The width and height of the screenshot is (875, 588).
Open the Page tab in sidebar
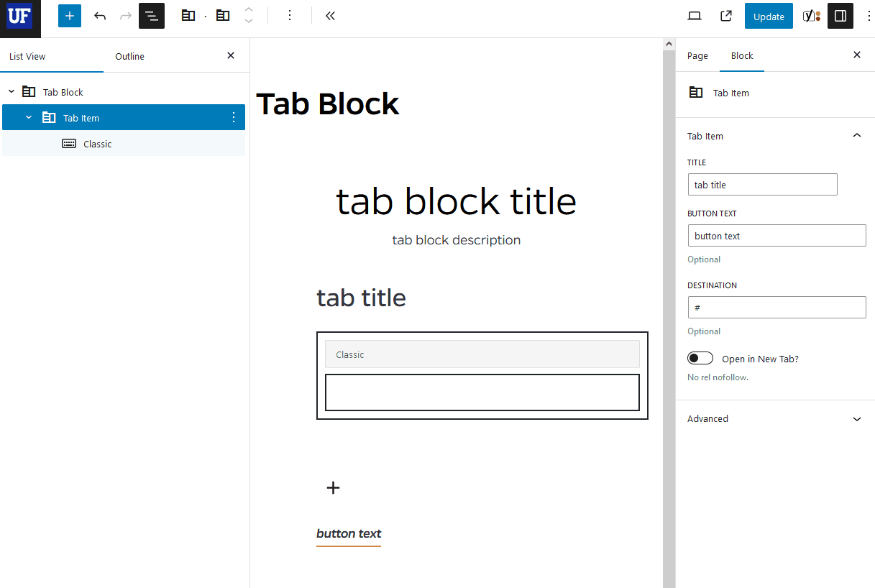tap(697, 55)
